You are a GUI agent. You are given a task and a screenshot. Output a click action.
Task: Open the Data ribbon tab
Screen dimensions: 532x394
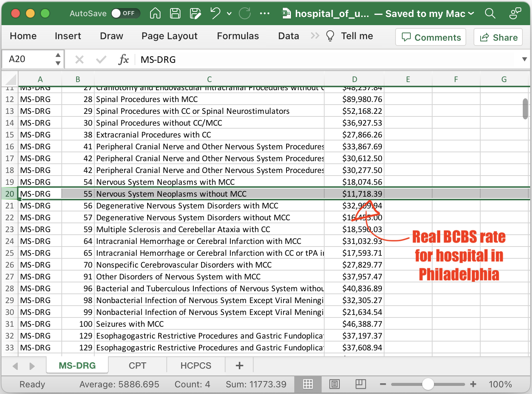[288, 36]
